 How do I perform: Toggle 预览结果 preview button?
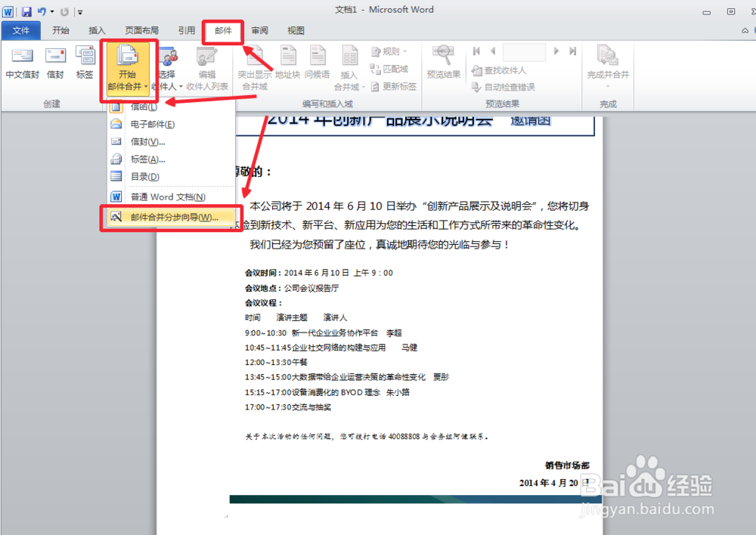(444, 63)
